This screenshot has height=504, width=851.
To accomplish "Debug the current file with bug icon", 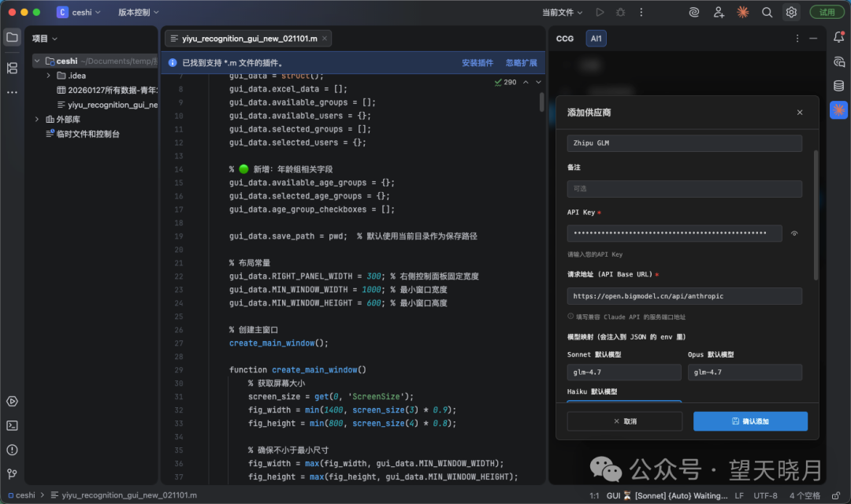I will tap(620, 12).
